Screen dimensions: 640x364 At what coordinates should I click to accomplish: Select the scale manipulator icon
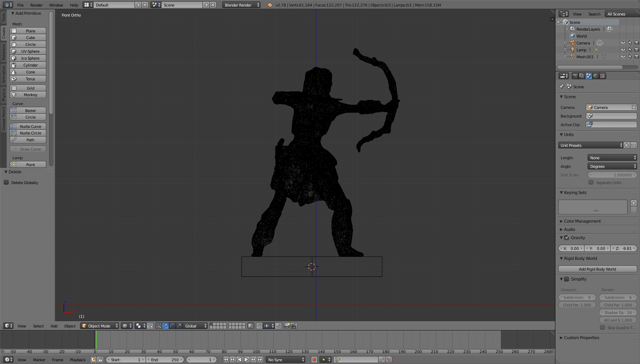coord(179,326)
